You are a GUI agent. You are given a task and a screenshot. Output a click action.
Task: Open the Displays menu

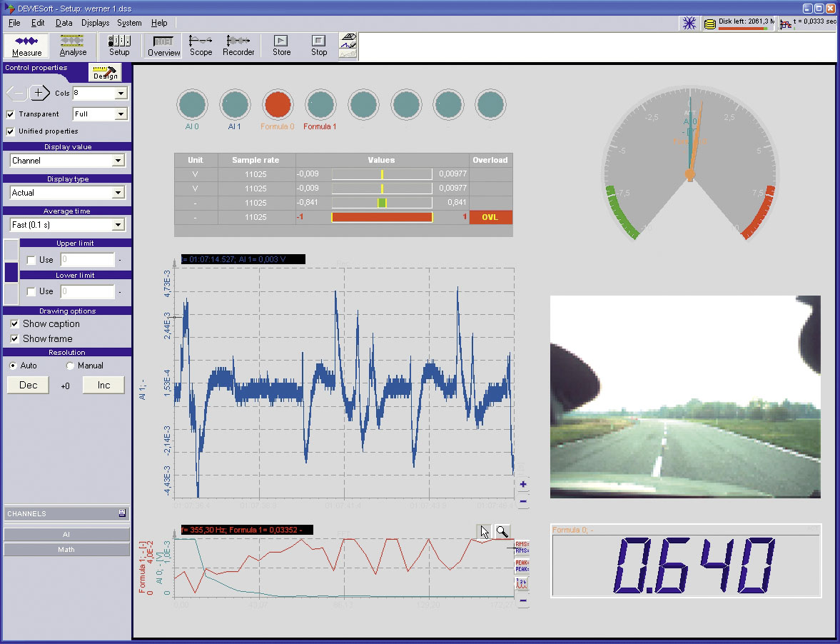click(x=95, y=23)
